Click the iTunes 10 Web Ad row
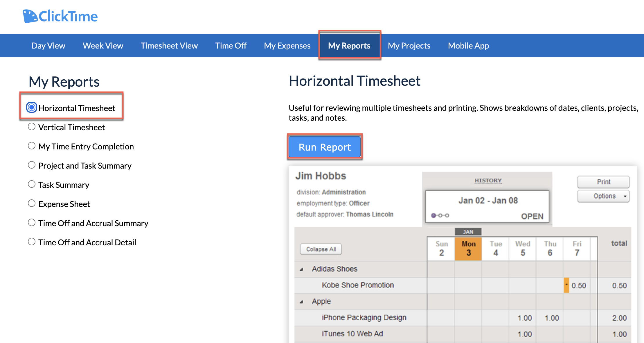Viewport: 644px width, 343px height. coord(463,334)
